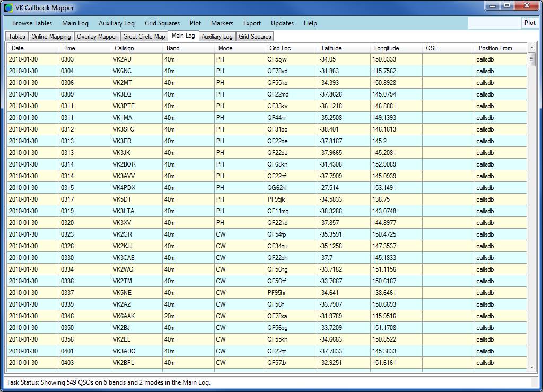Switch to the Auxiliary Log tab
The width and height of the screenshot is (543, 392).
pyautogui.click(x=217, y=37)
